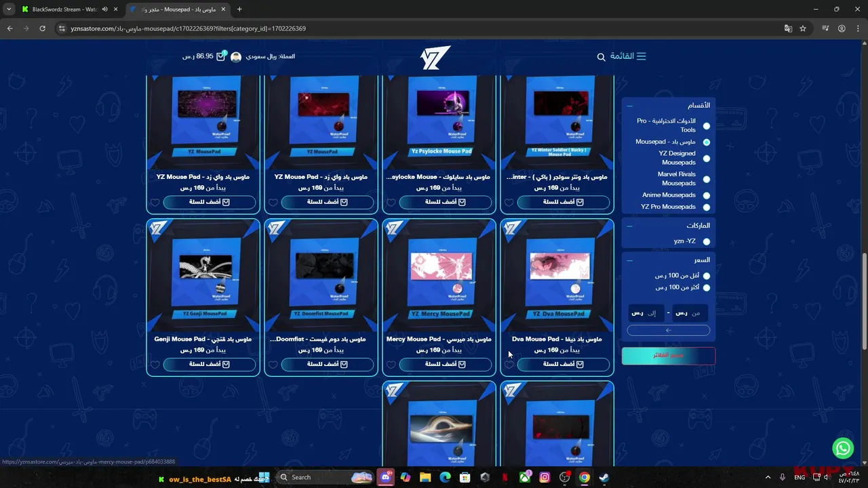Viewport: 868px width, 488px height.
Task: Collapse the السعر price section
Action: [x=629, y=260]
